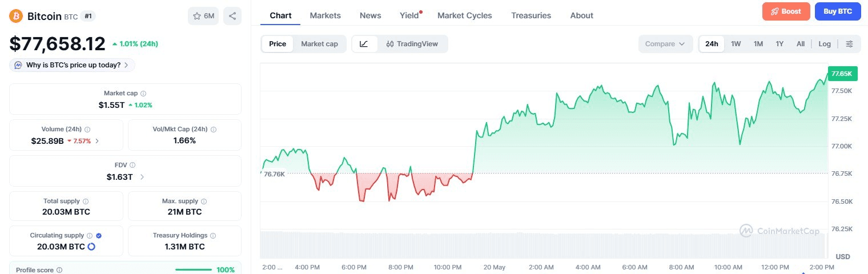This screenshot has width=868, height=274.
Task: Click the $1.55T market cap value
Action: click(x=111, y=105)
